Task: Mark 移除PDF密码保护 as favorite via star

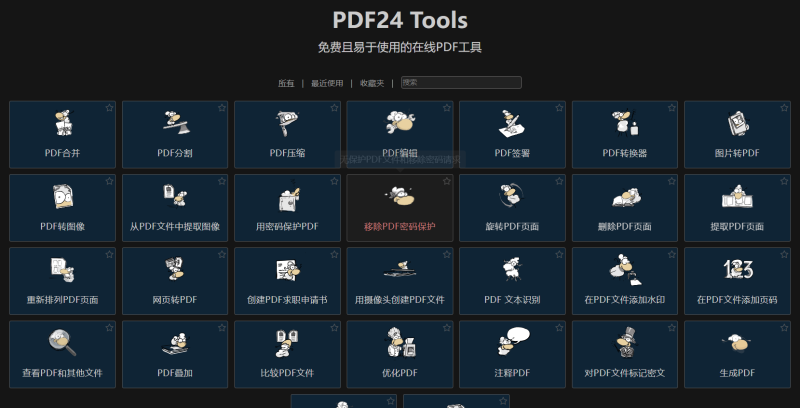Action: point(447,181)
